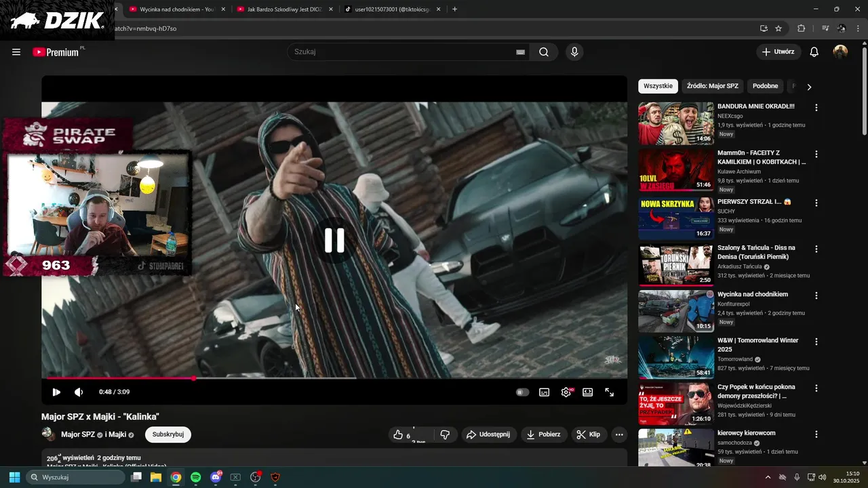Open Chrome media controls icon
Screen dimensions: 868x488
click(825, 28)
